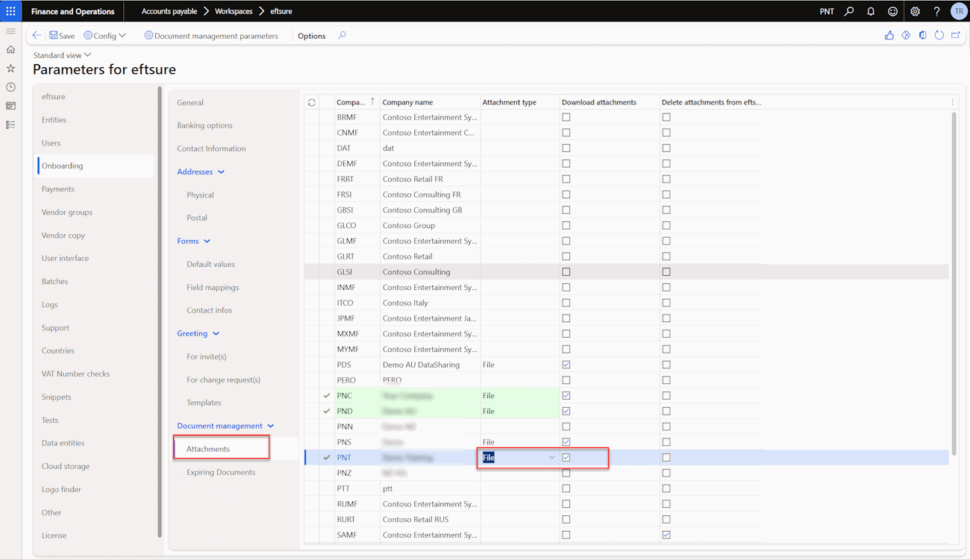Open the Config dropdown

pos(105,35)
